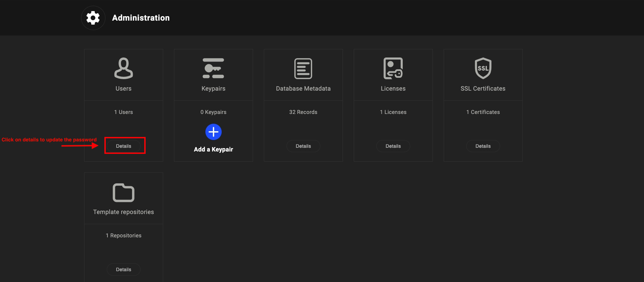Click the blue plus Add Keypair icon
Screen dimensions: 644x282
tap(214, 132)
